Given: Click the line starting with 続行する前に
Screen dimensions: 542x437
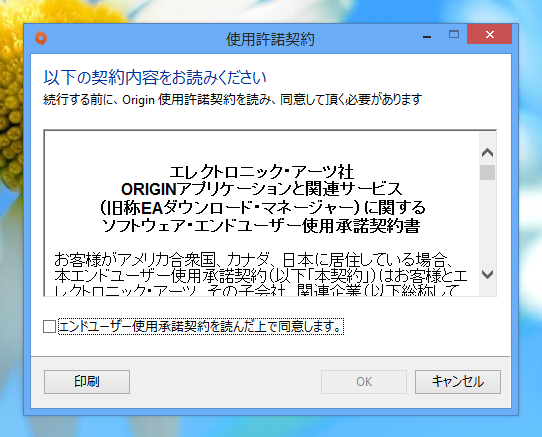Looking at the screenshot, I should pos(232,100).
